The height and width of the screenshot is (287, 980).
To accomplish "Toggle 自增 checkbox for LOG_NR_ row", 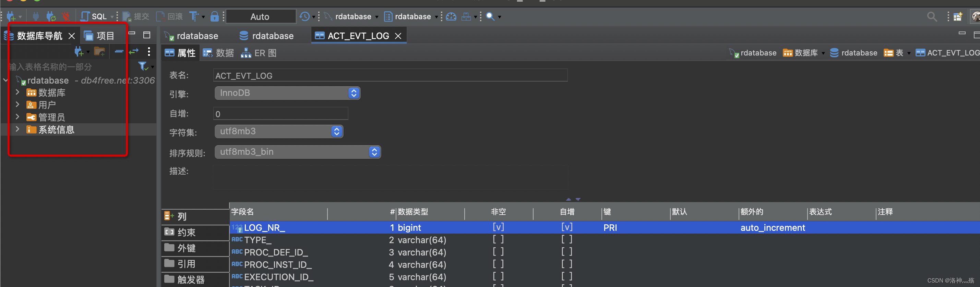I will click(x=567, y=227).
